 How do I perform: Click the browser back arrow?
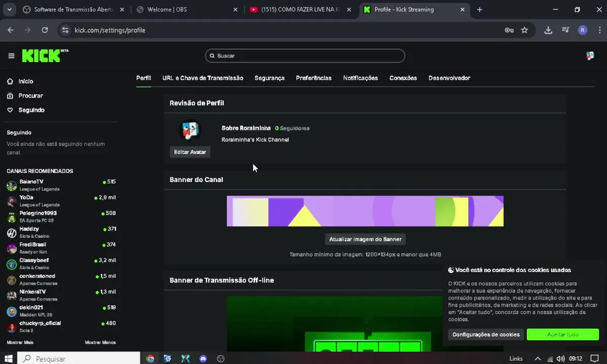(x=11, y=30)
